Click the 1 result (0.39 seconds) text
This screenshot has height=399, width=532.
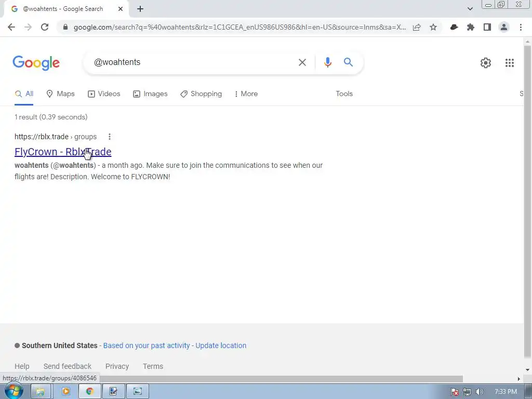[x=51, y=117]
